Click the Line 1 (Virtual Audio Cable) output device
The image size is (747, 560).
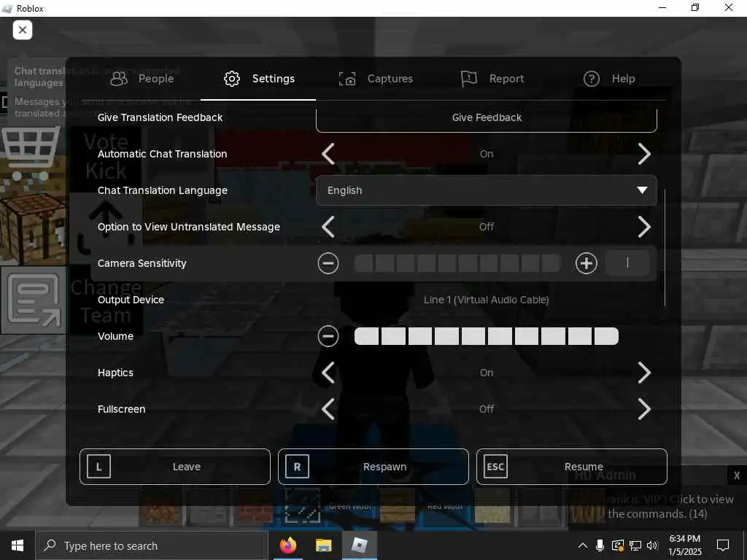[x=487, y=300]
